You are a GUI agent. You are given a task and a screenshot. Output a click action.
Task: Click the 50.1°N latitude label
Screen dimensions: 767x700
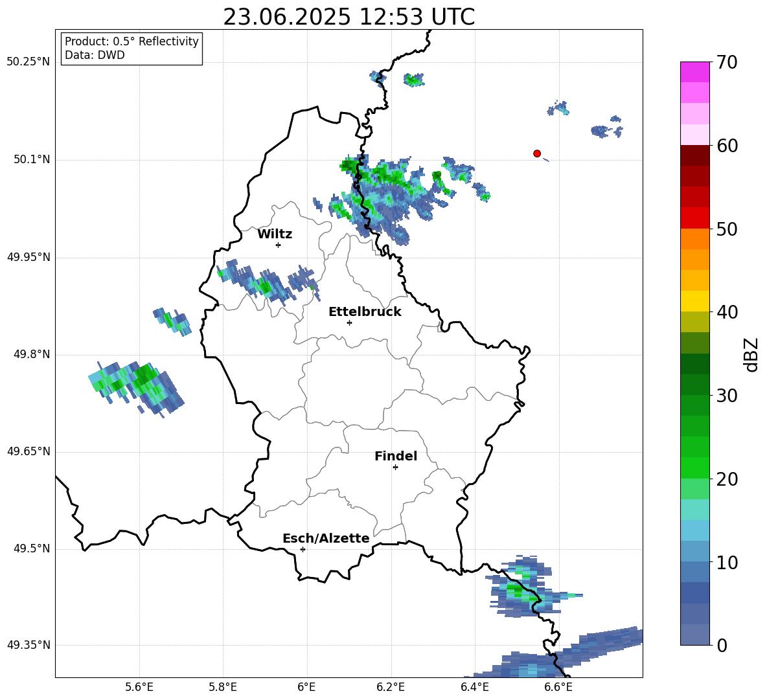coord(32,160)
